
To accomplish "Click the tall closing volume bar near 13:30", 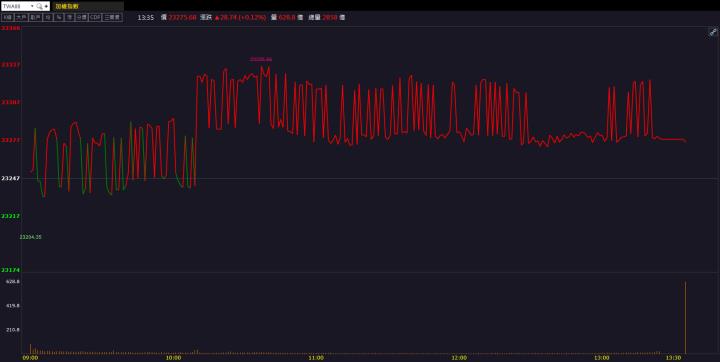I will 686,317.
